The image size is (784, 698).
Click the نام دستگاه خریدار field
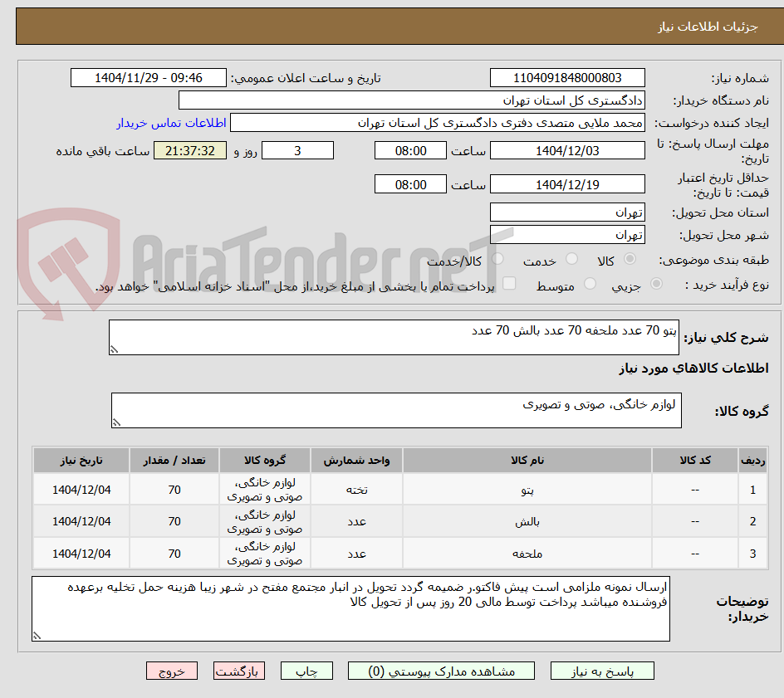(411, 100)
